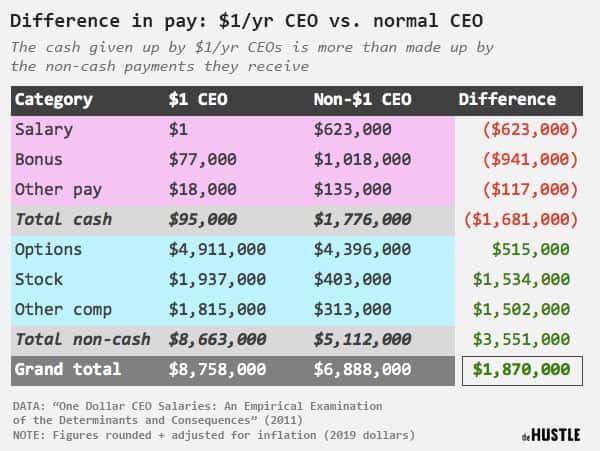Click the $623,000 Non-$1 CEO salary value
Screen dimensions: 600x451
[352, 129]
